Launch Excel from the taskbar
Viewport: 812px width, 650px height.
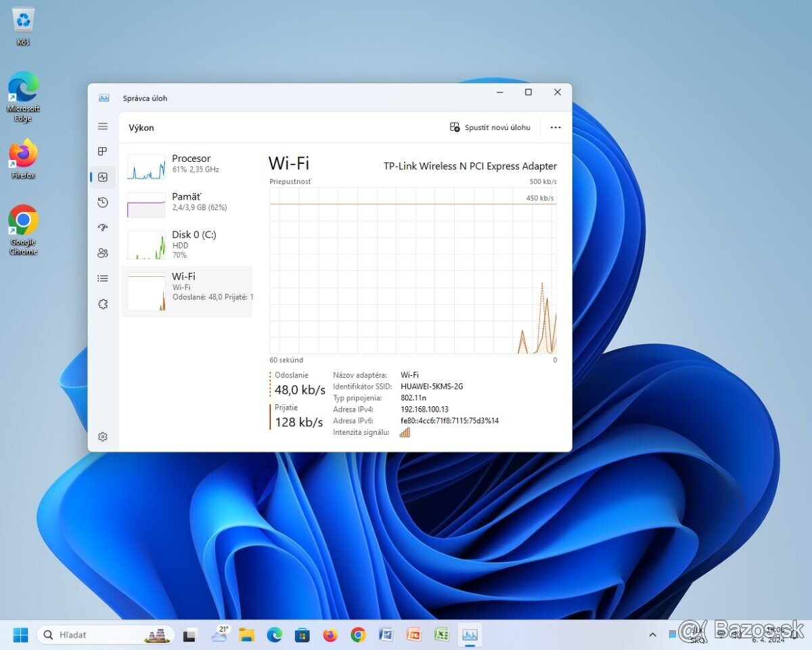(441, 634)
